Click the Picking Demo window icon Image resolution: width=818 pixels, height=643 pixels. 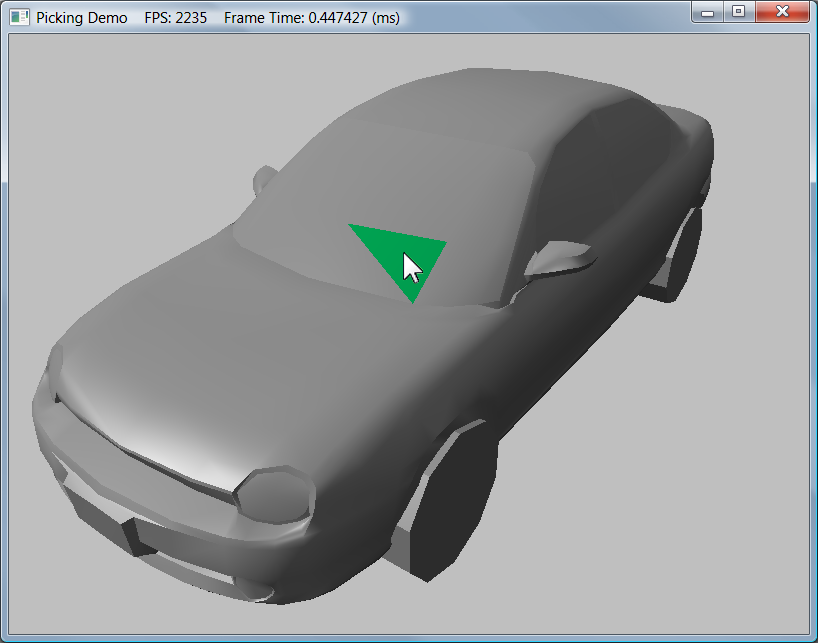point(19,18)
